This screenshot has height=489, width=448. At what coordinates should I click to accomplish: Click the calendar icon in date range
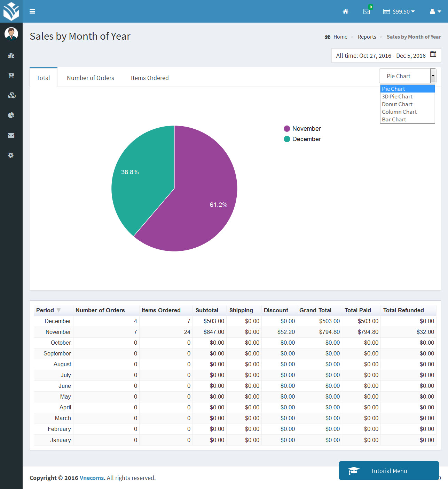433,54
